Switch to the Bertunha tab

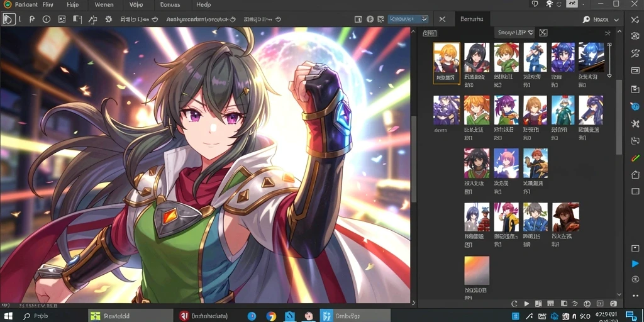(472, 19)
